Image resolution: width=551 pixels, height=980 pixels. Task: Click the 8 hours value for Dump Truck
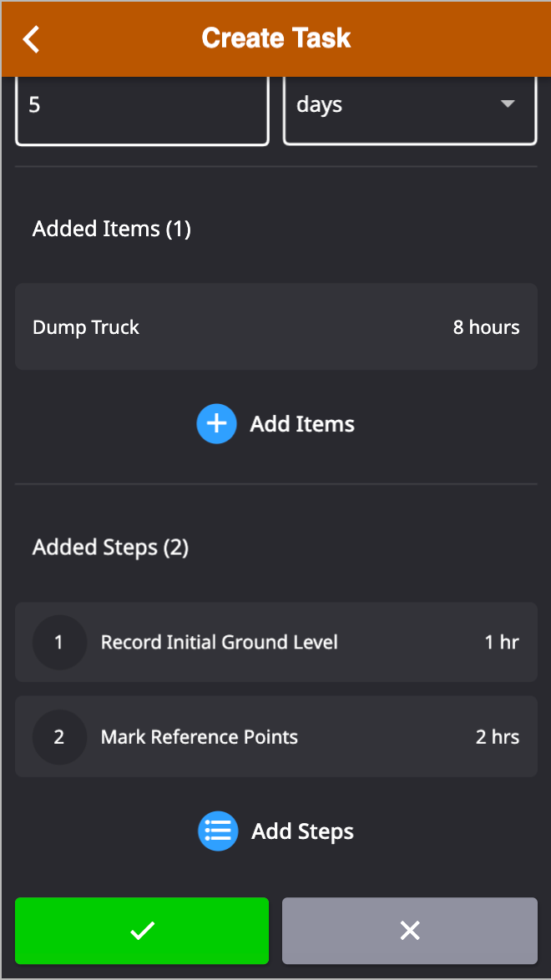487,327
